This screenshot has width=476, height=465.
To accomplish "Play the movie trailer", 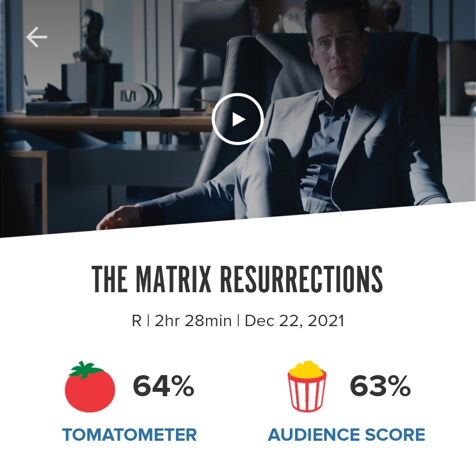I will coord(237,119).
